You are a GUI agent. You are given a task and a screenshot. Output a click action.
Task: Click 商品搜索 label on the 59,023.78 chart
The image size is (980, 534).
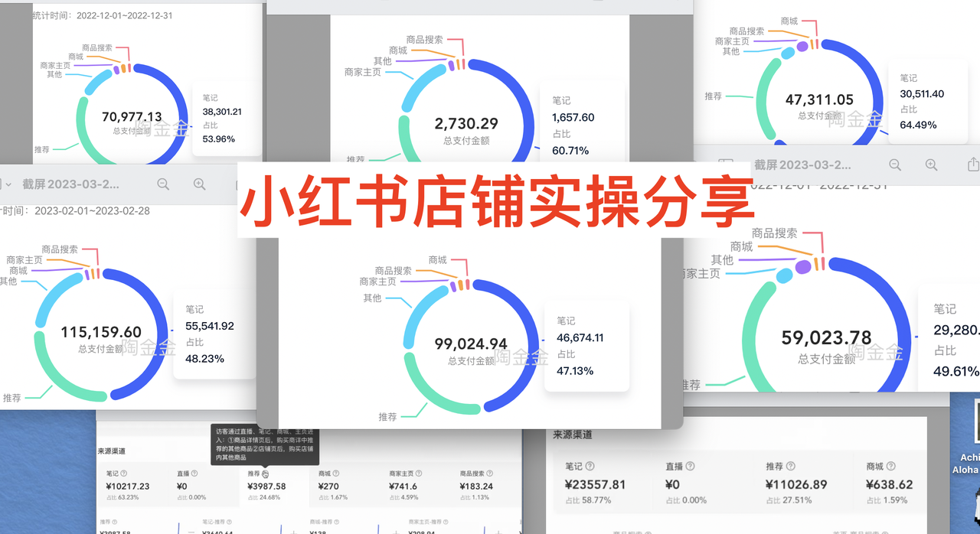[774, 233]
